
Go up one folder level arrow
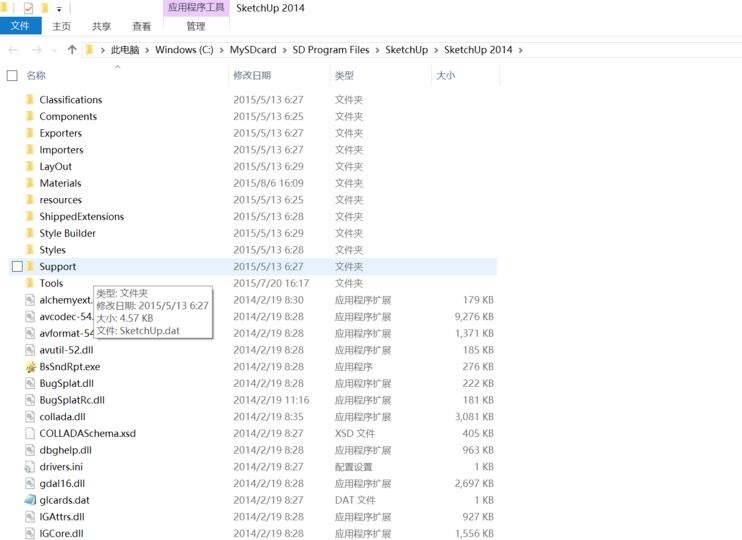(72, 50)
